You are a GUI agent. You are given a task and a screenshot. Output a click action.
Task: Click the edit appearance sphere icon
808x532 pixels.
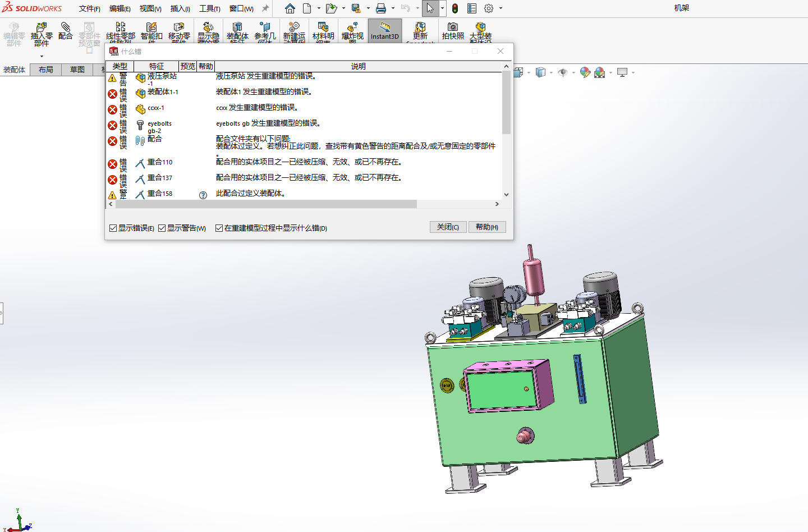[585, 72]
